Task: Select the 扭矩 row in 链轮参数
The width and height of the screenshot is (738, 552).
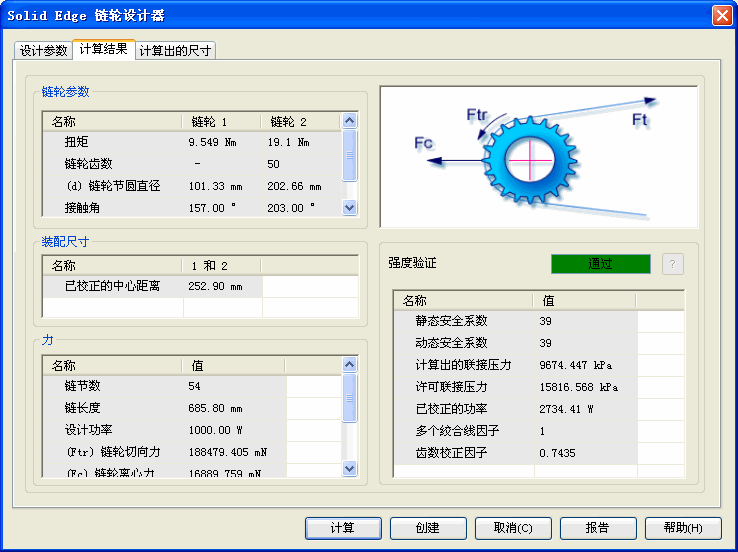Action: (113, 143)
